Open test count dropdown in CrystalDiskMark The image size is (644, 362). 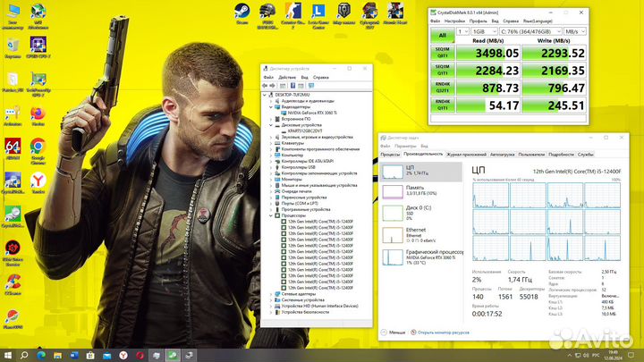point(462,31)
